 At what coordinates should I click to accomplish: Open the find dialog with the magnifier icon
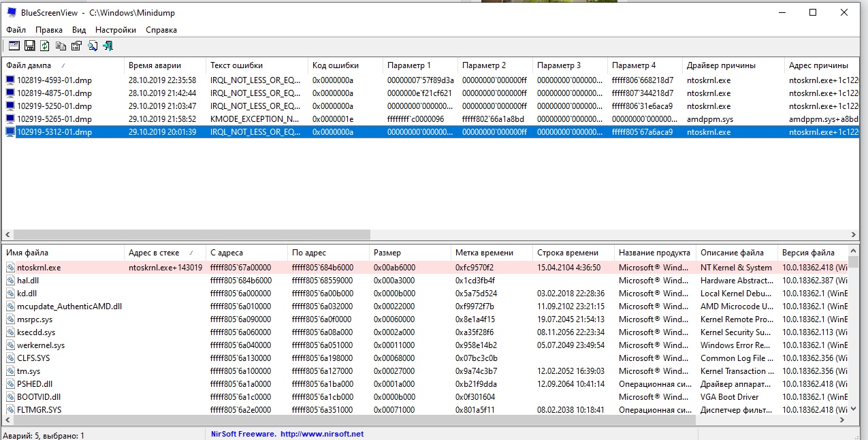tap(92, 46)
